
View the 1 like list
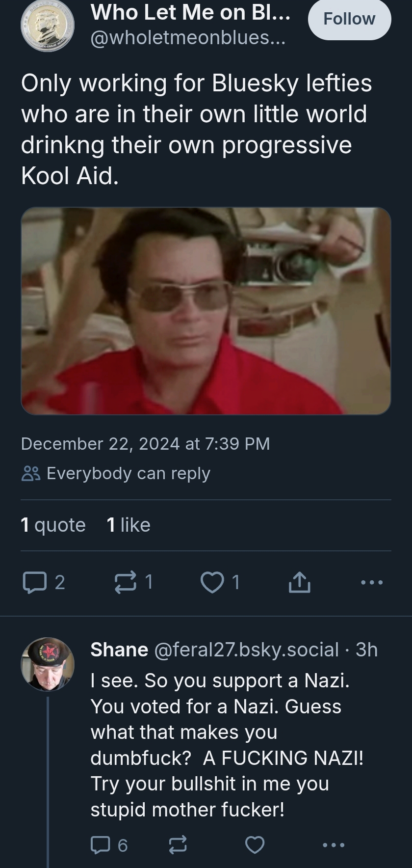click(129, 525)
